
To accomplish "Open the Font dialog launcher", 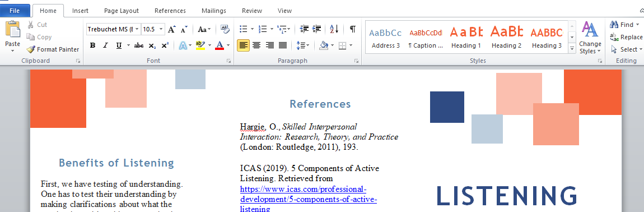I will coord(229,61).
